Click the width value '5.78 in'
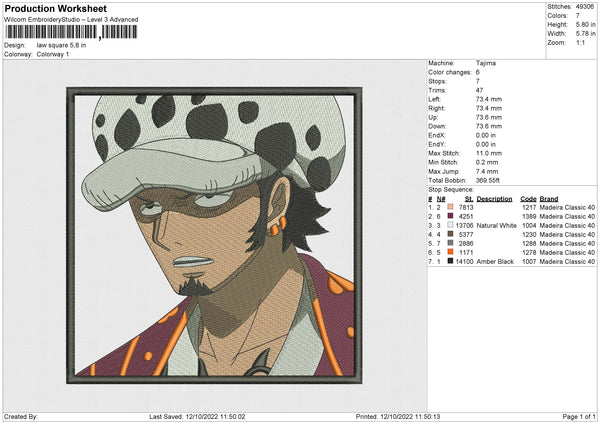 click(x=586, y=34)
